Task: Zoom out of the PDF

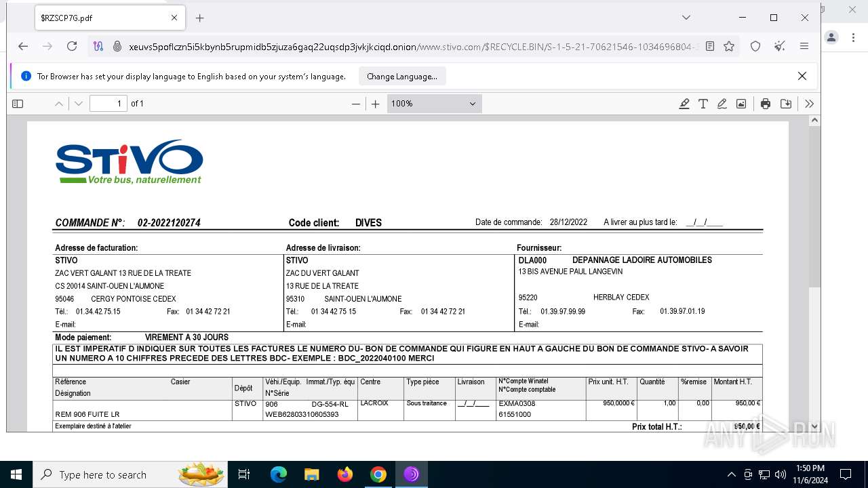Action: (356, 104)
